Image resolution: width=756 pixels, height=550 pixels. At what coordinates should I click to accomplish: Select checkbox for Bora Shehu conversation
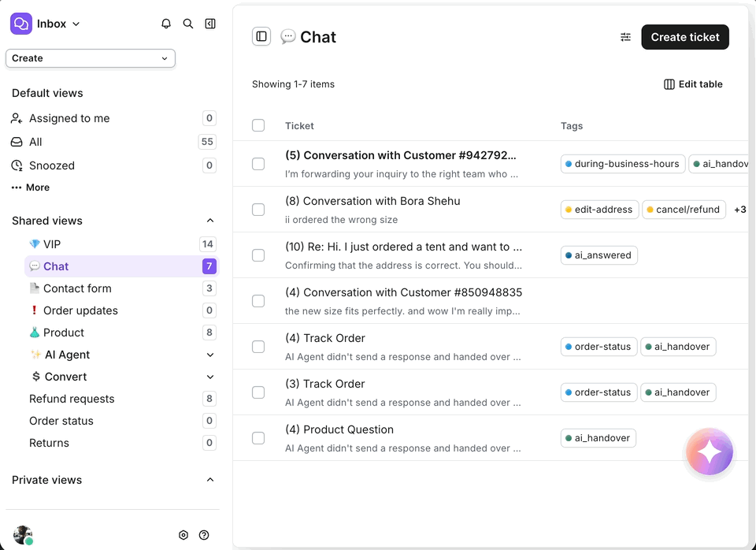tap(258, 210)
